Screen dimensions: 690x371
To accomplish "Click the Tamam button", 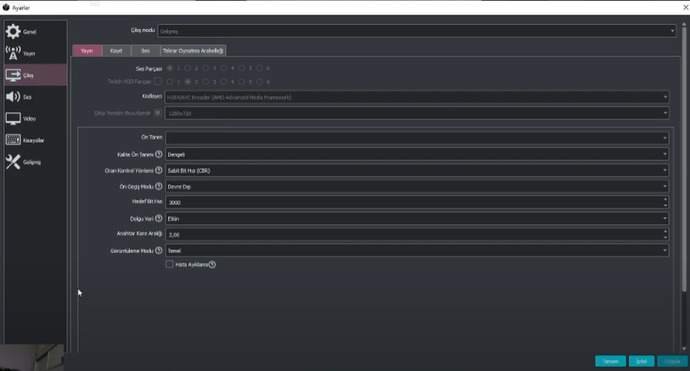I will [x=610, y=361].
